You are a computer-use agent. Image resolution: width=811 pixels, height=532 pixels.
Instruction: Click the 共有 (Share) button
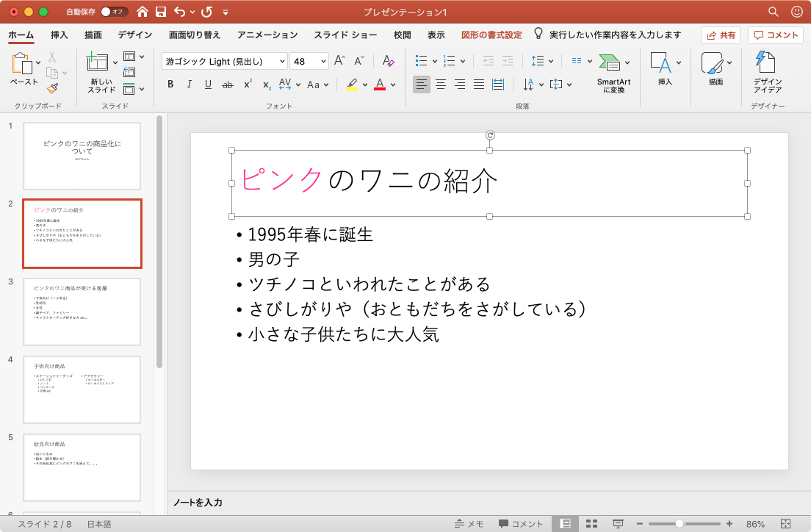[720, 35]
